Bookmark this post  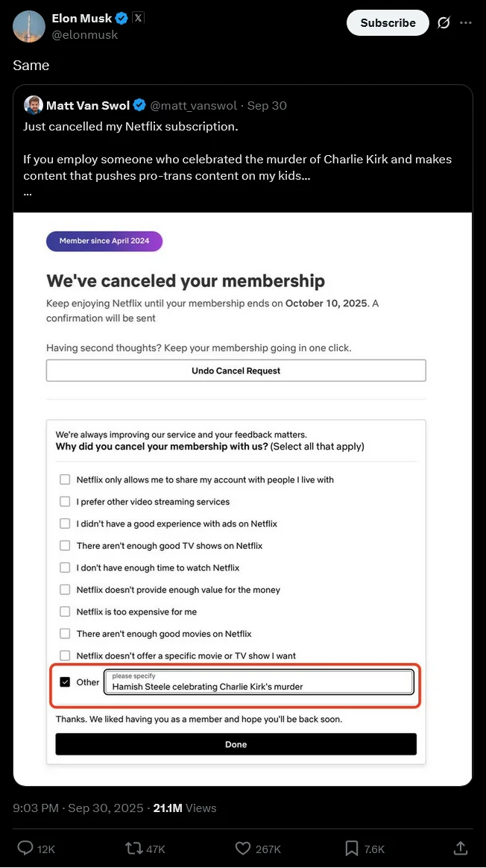click(x=352, y=849)
